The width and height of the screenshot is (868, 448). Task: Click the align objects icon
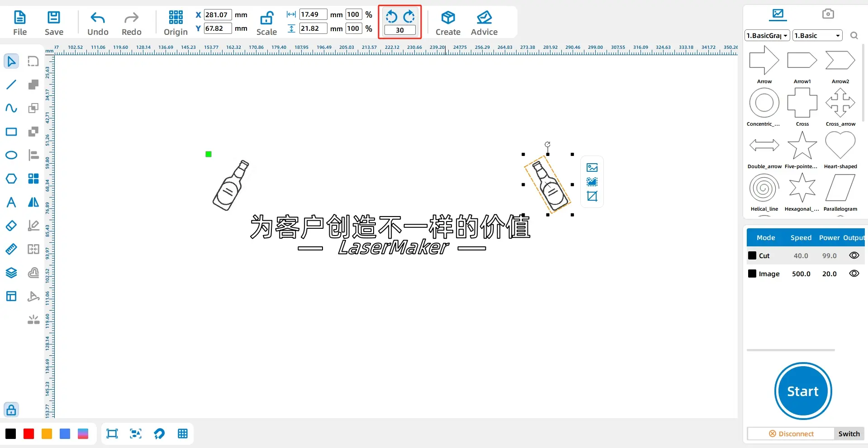pyautogui.click(x=33, y=155)
